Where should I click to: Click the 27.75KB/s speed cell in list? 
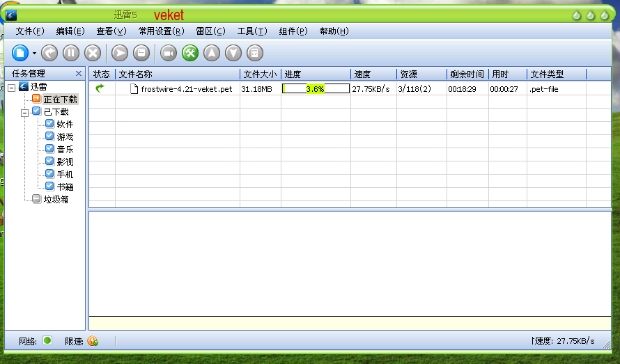(x=371, y=89)
